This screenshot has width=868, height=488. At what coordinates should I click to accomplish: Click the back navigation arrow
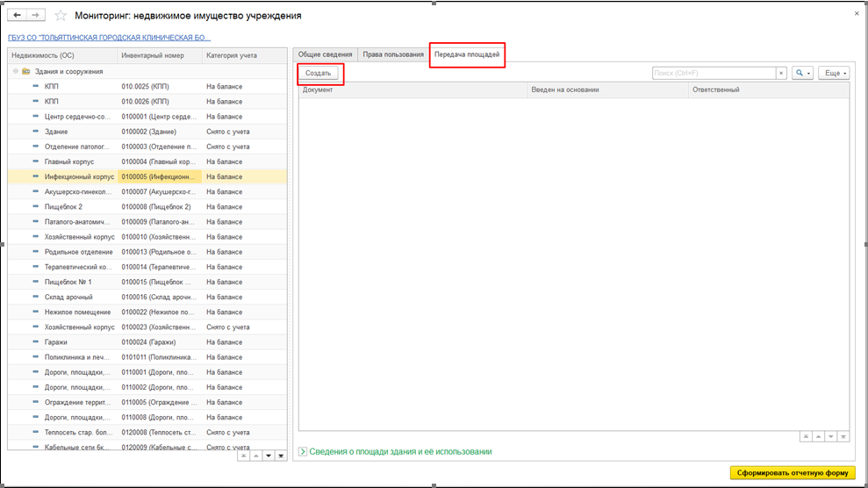[x=18, y=16]
